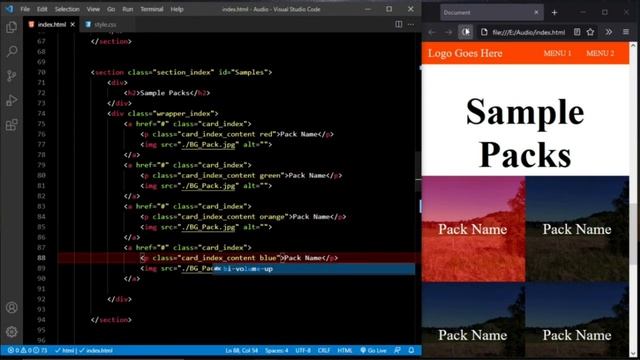Click the MENU 2 link on webpage
Screen dimensions: 640x360
600,53
